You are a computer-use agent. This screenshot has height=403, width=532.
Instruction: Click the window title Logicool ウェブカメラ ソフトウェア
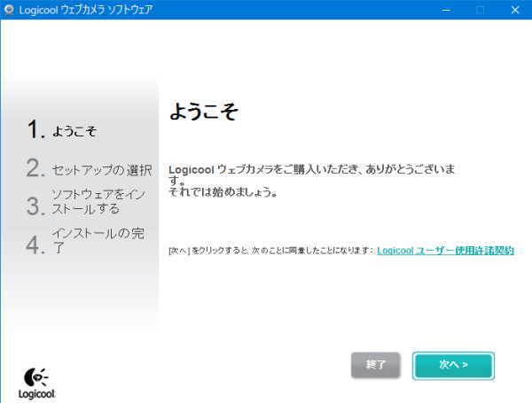(x=85, y=10)
